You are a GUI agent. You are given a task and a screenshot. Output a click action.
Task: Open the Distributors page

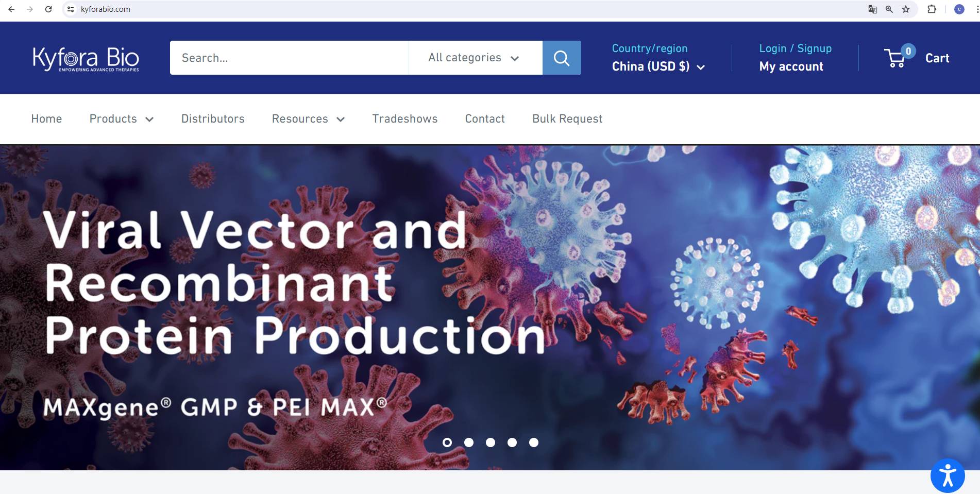[213, 119]
